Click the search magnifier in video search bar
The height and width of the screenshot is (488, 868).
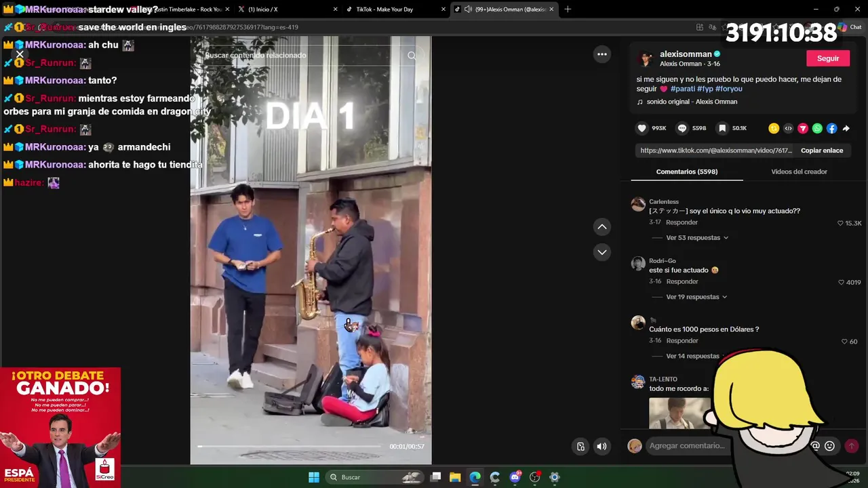click(412, 56)
